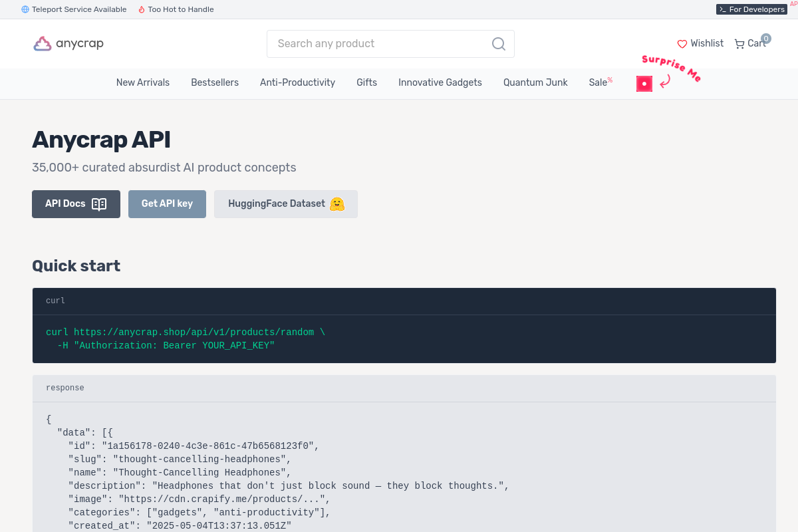Click the curl command code block
Viewport: 798px width, 532px height.
[404, 339]
